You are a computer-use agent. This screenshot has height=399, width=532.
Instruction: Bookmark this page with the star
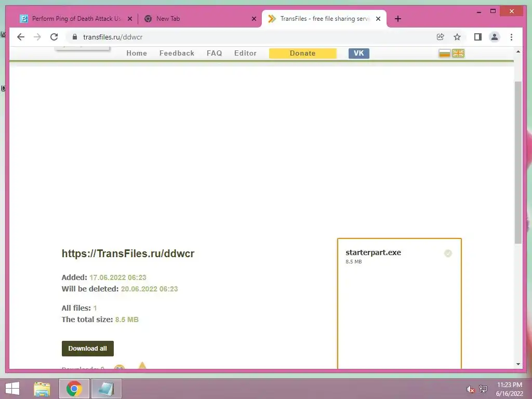coord(457,37)
